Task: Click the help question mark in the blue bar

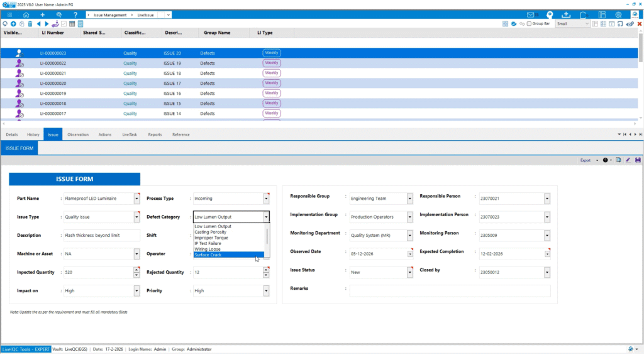Action: (75, 15)
